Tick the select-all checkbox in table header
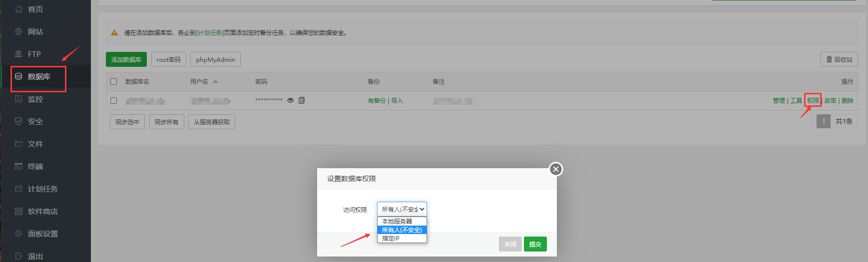 coord(114,81)
